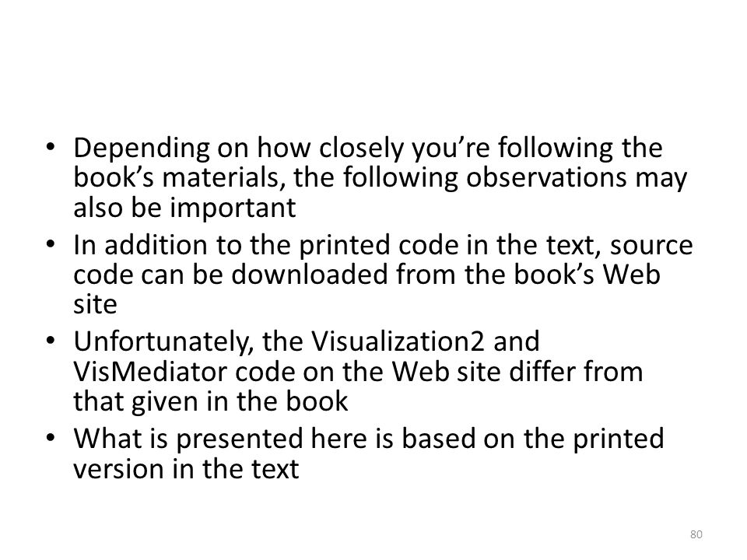The image size is (747, 560).
Task: Click the word "VisMediator"
Action: [150, 372]
